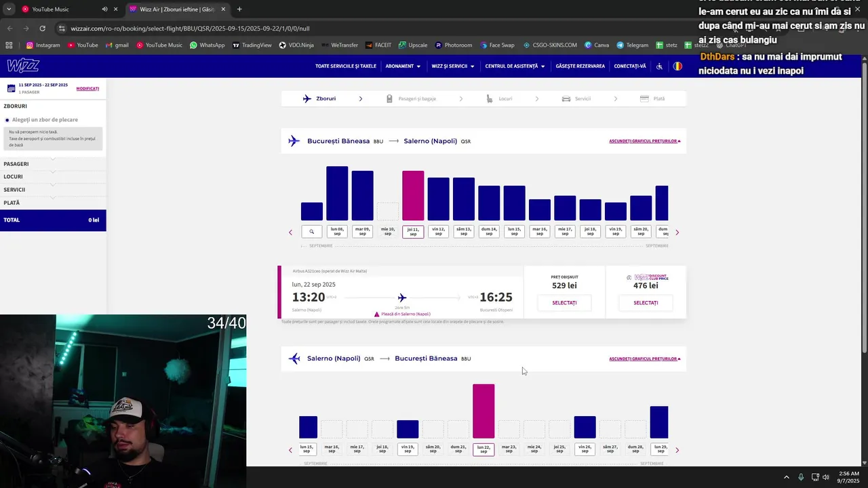Open the Centrul de Asistență dropdown
This screenshot has width=868, height=488.
515,66
